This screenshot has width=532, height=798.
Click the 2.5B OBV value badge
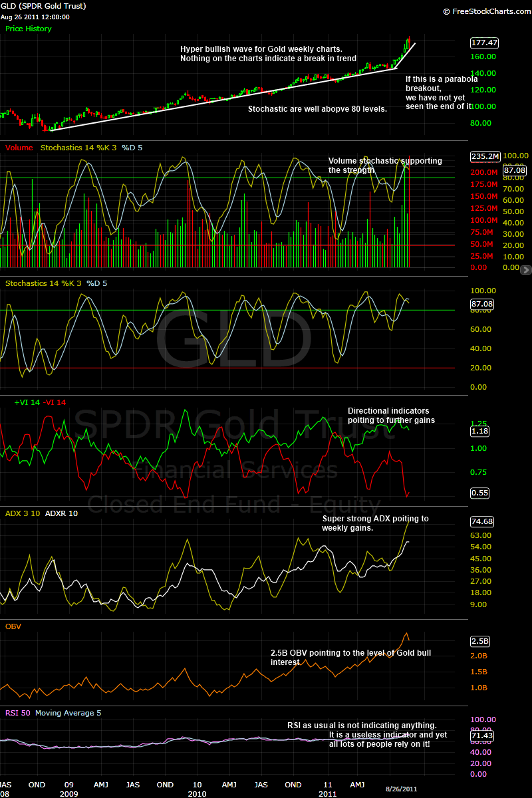(x=480, y=641)
